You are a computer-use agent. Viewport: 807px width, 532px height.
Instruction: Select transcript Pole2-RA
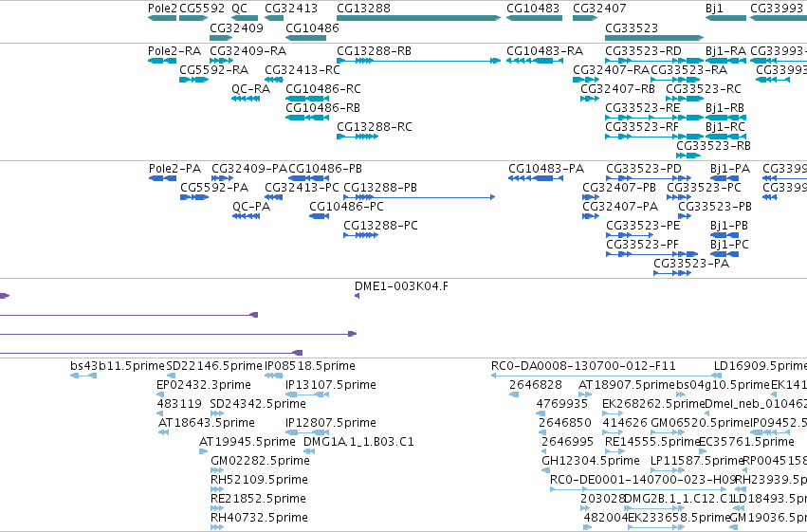[x=162, y=62]
